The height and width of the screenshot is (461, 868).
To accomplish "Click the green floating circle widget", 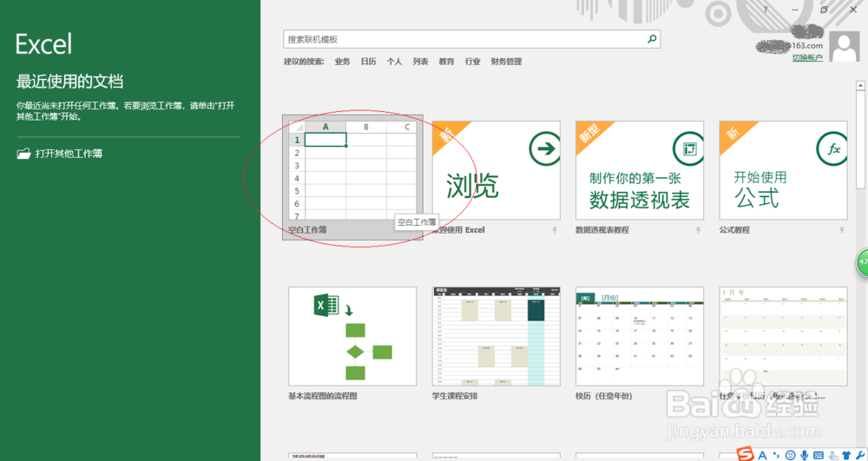I will point(863,263).
